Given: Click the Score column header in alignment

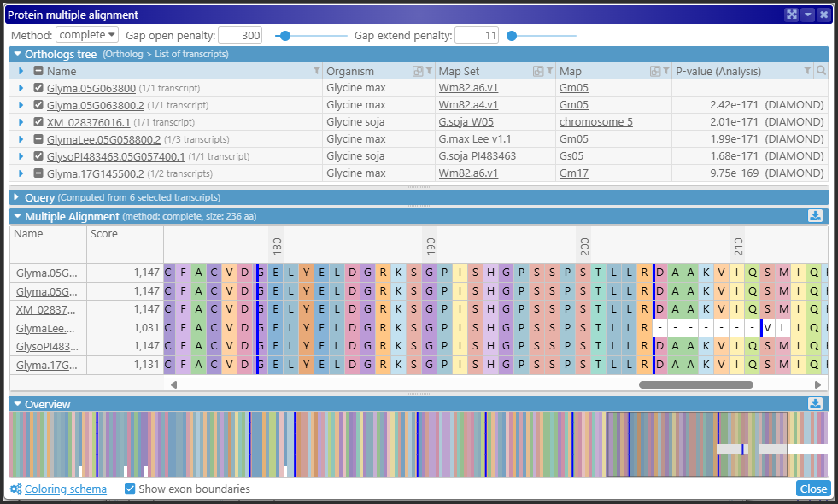Looking at the screenshot, I should [x=103, y=233].
